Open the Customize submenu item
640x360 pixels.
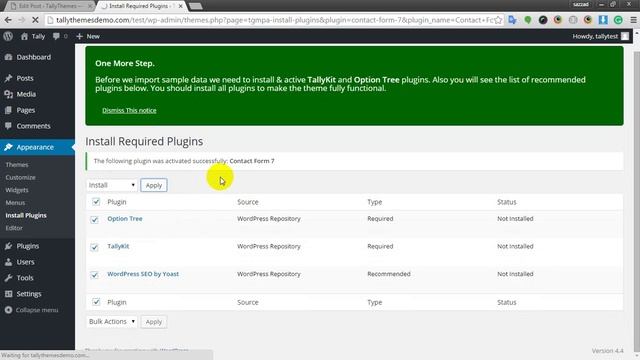click(20, 177)
